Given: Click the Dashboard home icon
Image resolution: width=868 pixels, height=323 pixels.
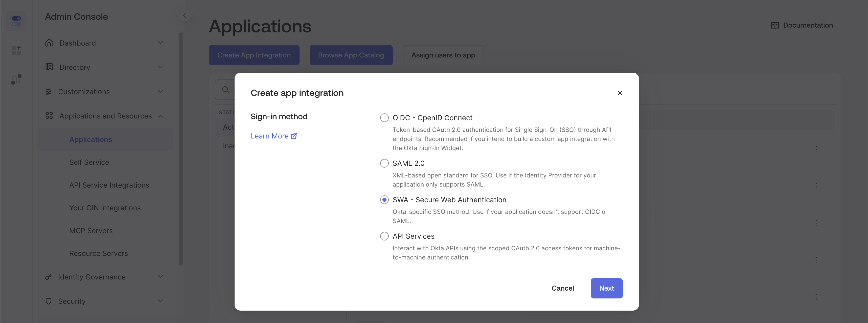Looking at the screenshot, I should [49, 43].
